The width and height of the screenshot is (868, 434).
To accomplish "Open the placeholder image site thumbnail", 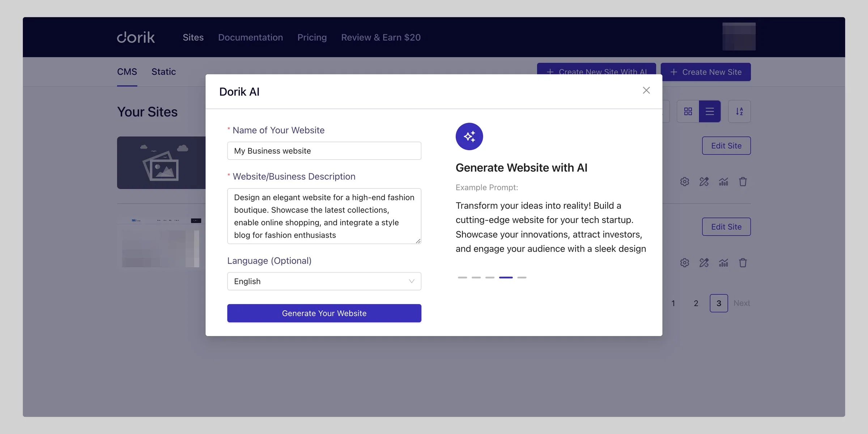I will [161, 163].
